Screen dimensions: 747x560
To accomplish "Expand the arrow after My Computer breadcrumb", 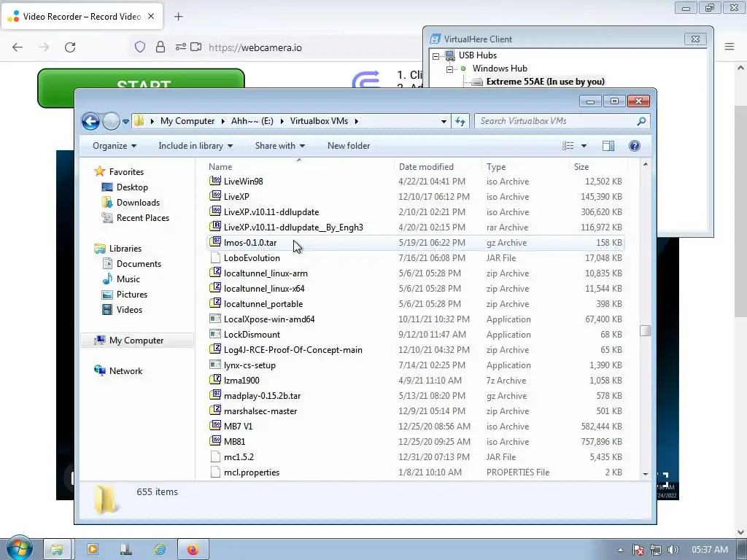I will [222, 121].
